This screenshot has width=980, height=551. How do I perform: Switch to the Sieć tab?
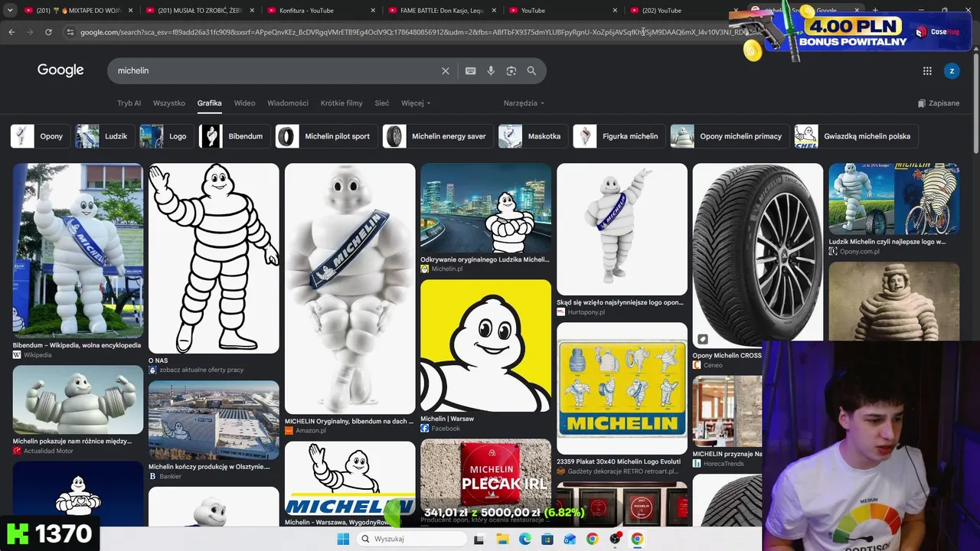coord(382,103)
